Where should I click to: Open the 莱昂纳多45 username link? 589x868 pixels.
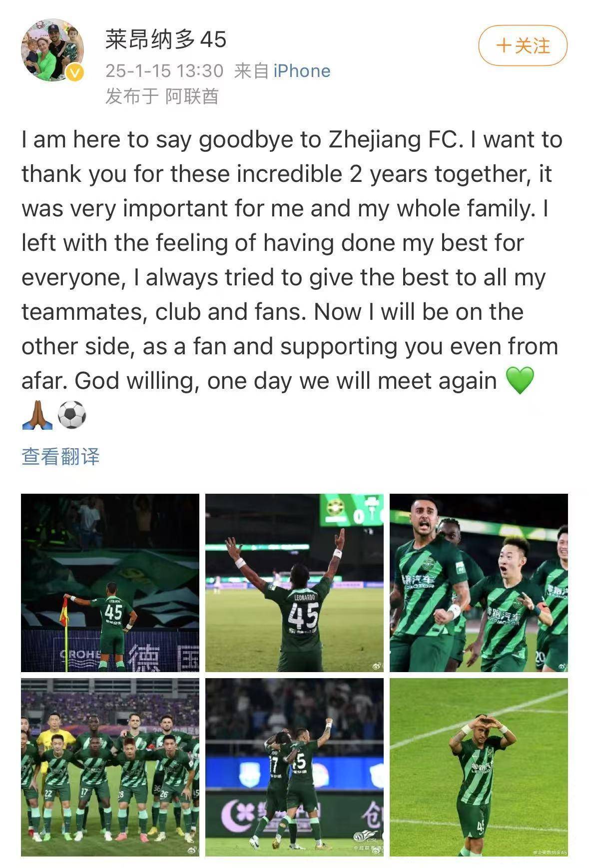pos(166,39)
